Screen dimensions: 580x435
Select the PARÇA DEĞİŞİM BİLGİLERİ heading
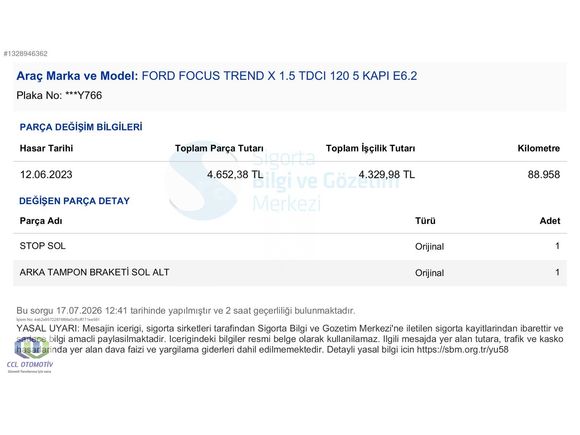(x=81, y=127)
